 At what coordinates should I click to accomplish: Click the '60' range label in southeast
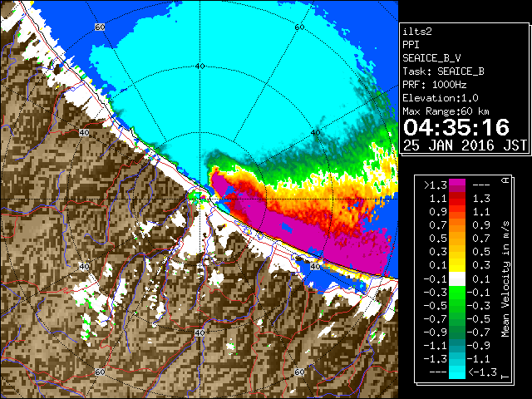299,372
